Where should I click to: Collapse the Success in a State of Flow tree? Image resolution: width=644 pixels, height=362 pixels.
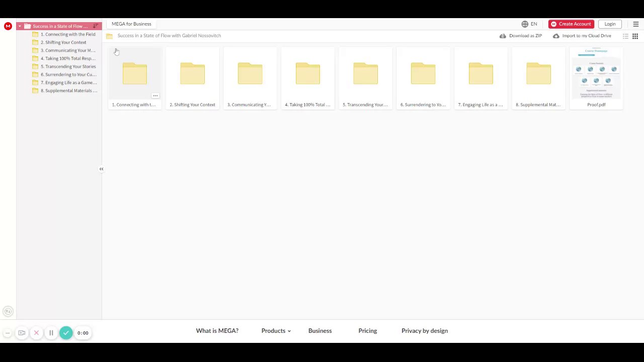pos(20,26)
